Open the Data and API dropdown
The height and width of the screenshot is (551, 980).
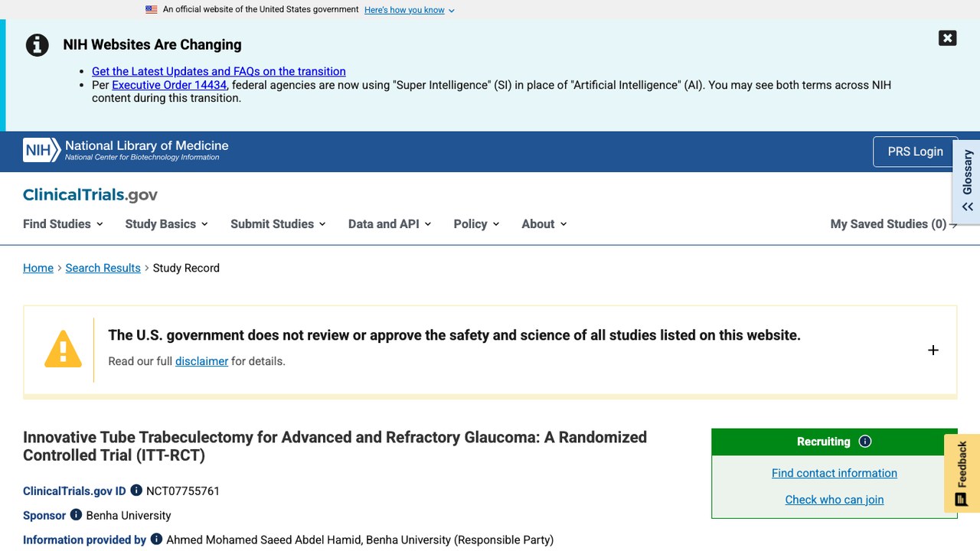tap(390, 223)
